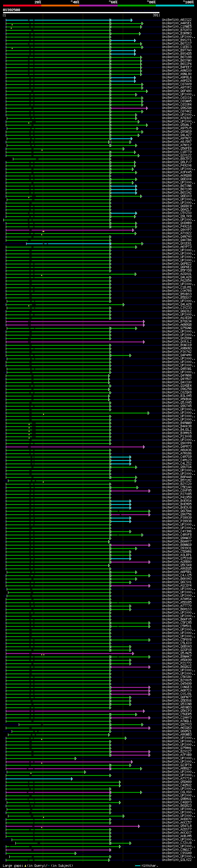Select UniRef100_Q962Q4 hit name
The width and height of the screenshot is (197, 868).
[x=176, y=108]
